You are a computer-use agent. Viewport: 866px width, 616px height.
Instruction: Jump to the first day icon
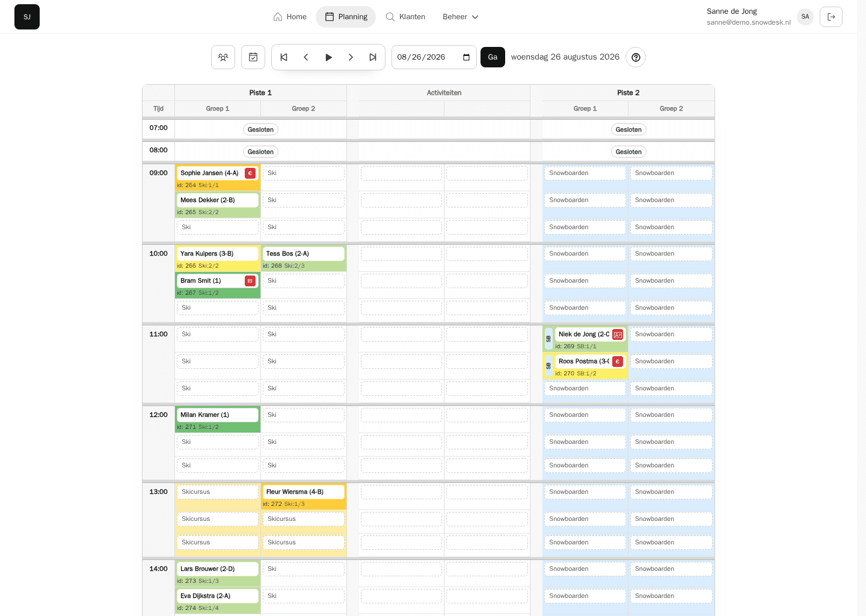[284, 57]
